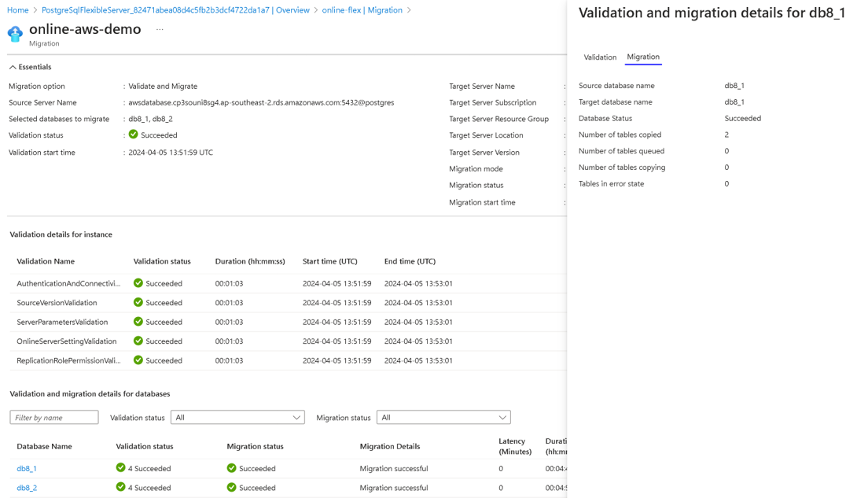
Task: Go to Home in the breadcrumb
Action: (x=18, y=10)
